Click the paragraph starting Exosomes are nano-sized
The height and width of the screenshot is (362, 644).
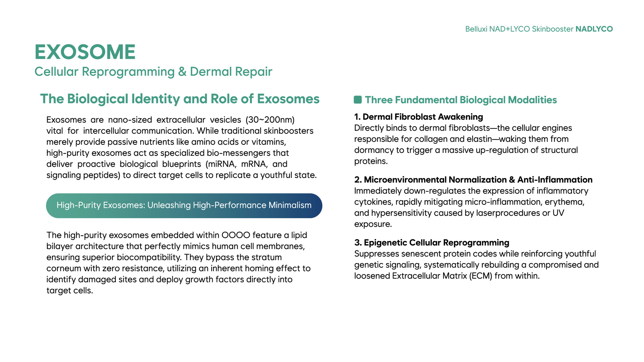coord(181,147)
